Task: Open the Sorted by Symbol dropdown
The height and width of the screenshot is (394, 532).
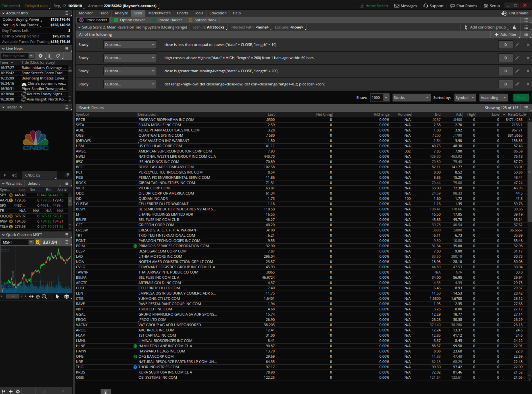Action: click(465, 98)
